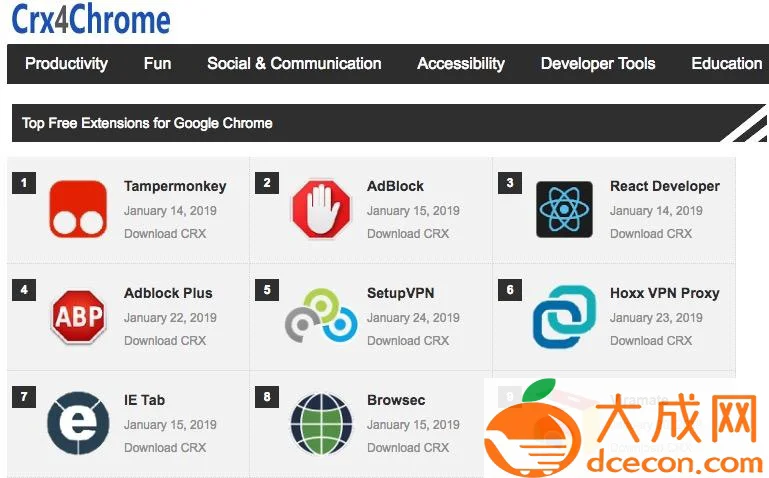Click Browsec's date January 15, 2019
Viewport: 769px width, 478px height.
tap(413, 425)
